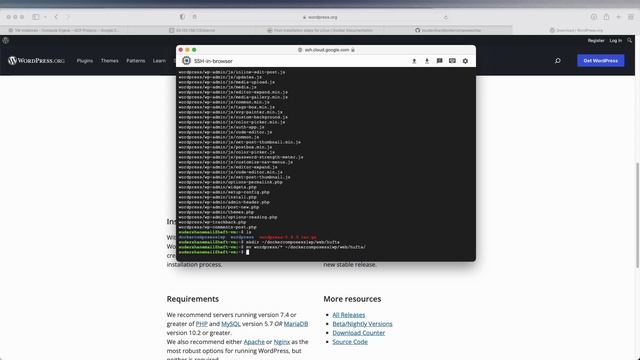Open the Themes menu on WordPress.org
Viewport: 640px width, 360px height.
click(x=109, y=61)
